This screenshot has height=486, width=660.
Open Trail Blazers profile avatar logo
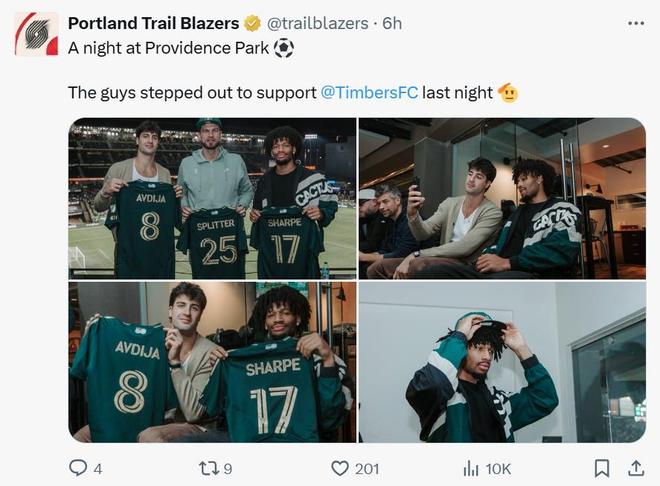click(36, 33)
